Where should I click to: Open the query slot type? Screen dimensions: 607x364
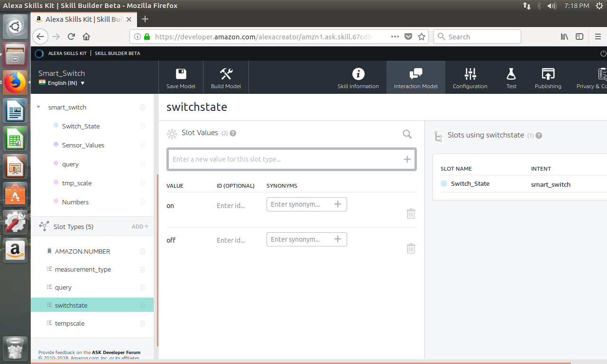tap(63, 287)
